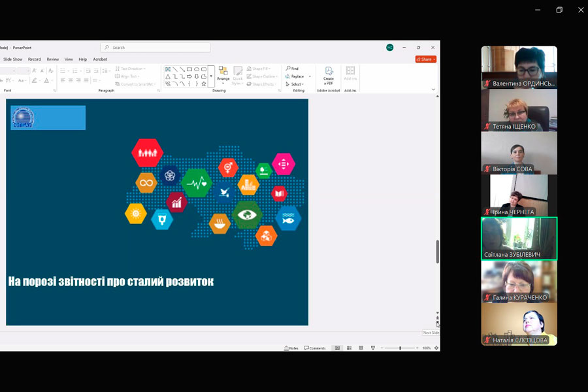Select the five-point star shape
588x392 pixels.
click(x=204, y=84)
